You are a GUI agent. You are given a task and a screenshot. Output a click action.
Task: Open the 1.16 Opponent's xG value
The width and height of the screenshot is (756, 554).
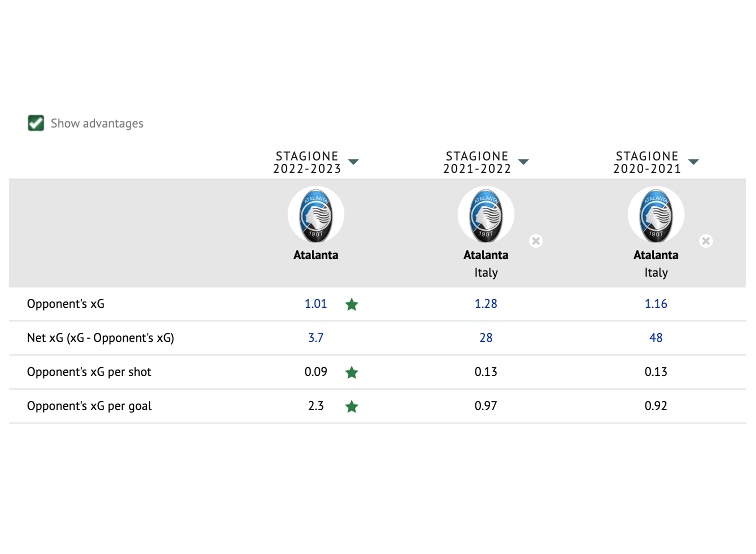656,304
